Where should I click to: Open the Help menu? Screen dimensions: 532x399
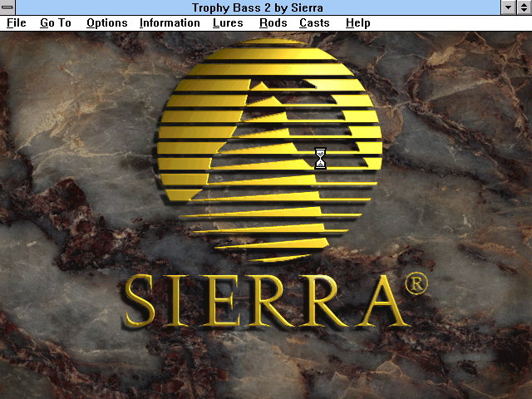(358, 23)
